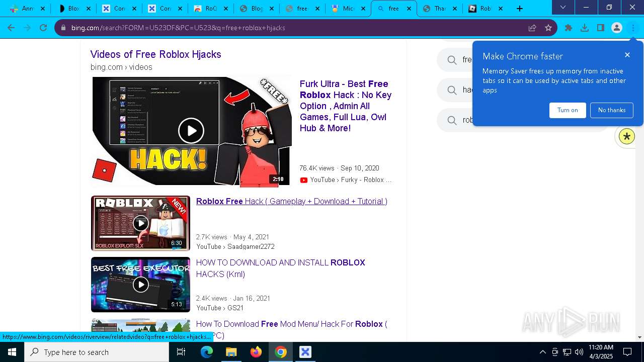This screenshot has width=644, height=362.
Task: Open File Explorer from taskbar
Action: tap(231, 352)
